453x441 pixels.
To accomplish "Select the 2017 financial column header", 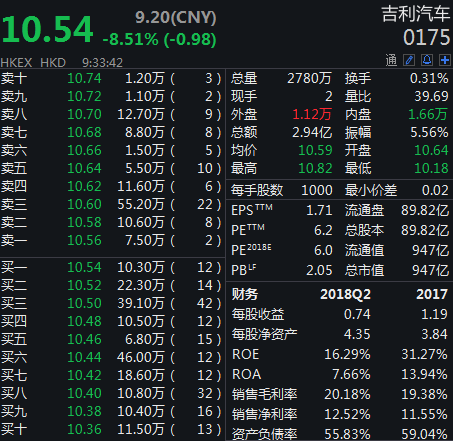I will (432, 294).
